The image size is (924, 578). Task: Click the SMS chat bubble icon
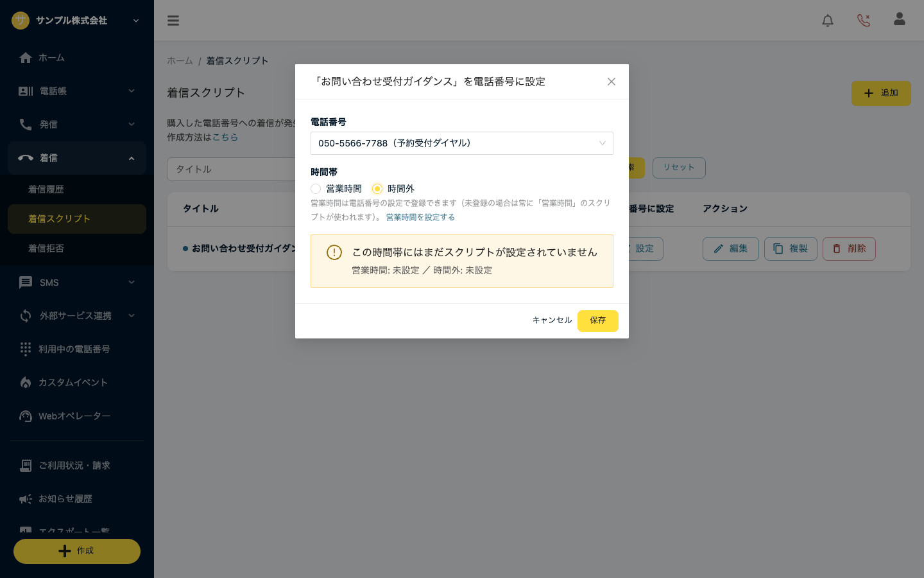point(26,283)
